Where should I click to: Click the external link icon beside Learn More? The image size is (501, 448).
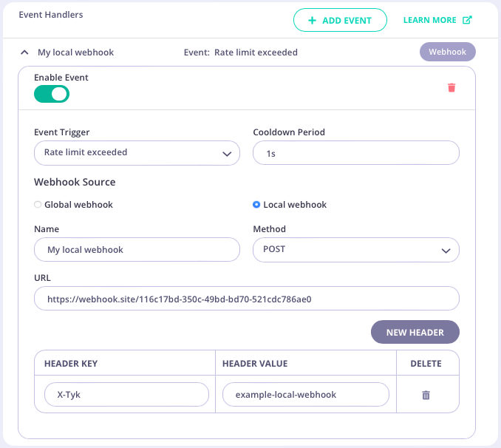(467, 20)
